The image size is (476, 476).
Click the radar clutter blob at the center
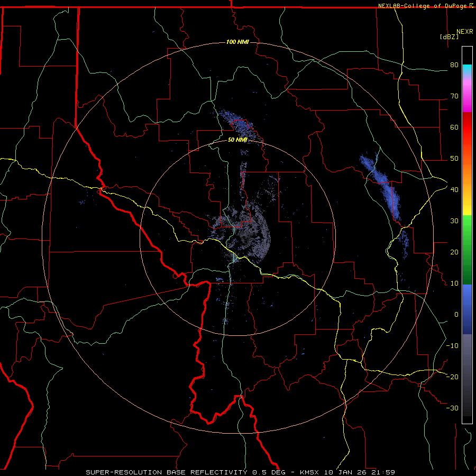pyautogui.click(x=241, y=232)
